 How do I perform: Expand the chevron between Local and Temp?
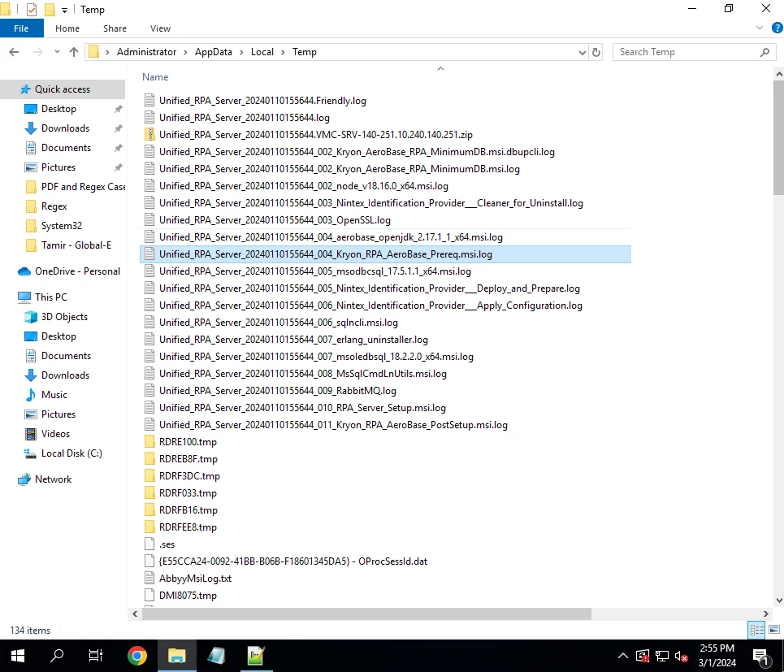(x=283, y=52)
